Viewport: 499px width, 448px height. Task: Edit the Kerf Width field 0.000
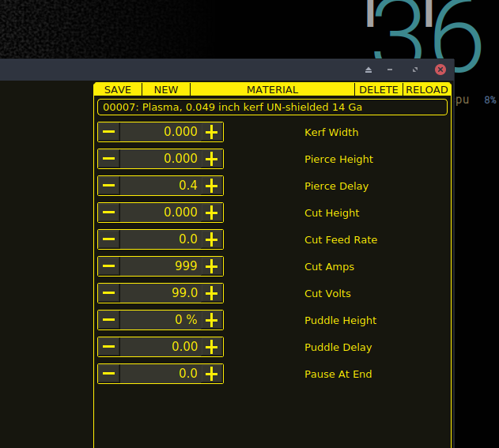(161, 132)
